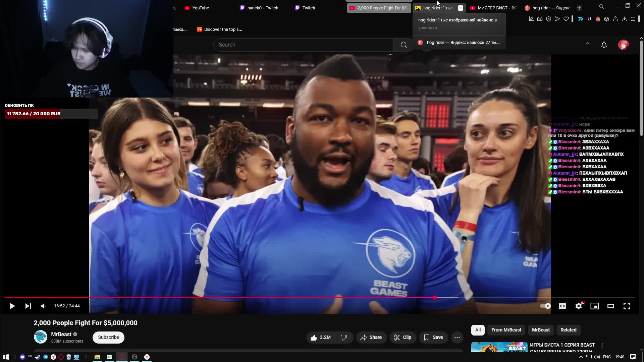Open ad blocker shield icon

click(x=549, y=19)
